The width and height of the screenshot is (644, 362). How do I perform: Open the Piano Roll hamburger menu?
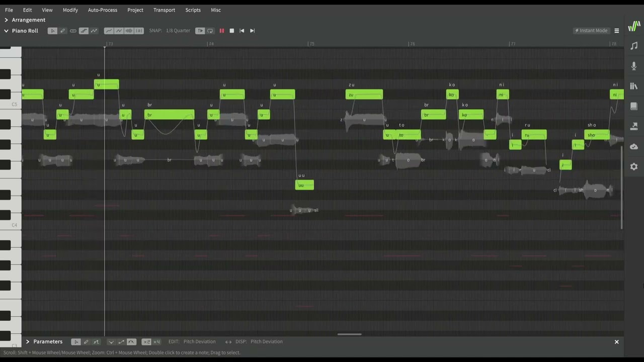(x=616, y=31)
